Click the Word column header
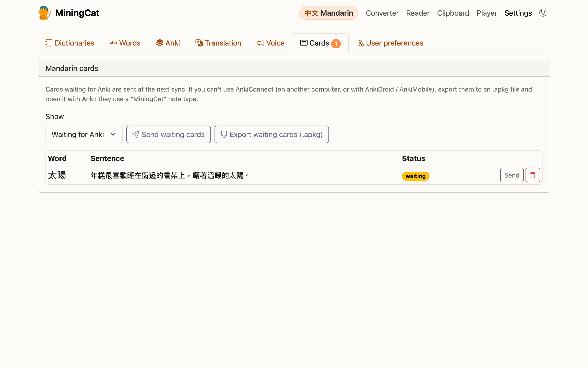 57,158
